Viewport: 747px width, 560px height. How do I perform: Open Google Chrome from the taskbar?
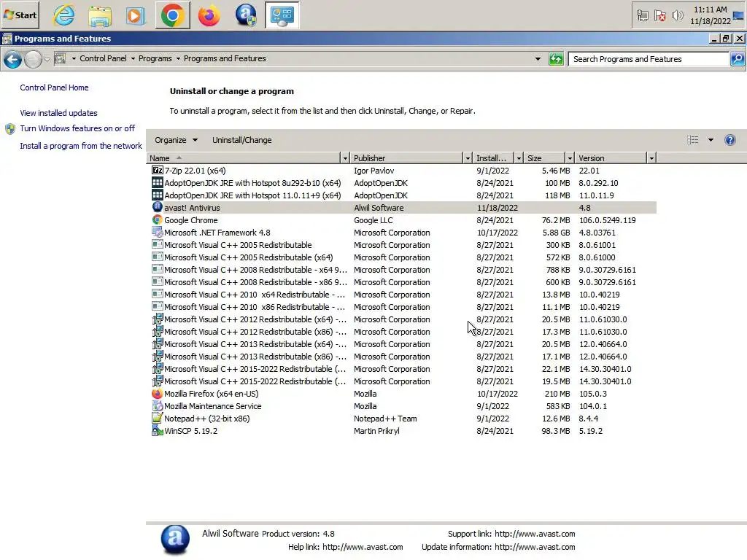pyautogui.click(x=172, y=15)
